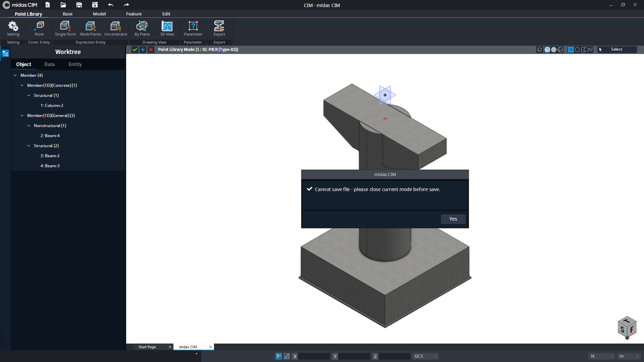Open the GCS coordinate system dropdown

click(x=425, y=356)
